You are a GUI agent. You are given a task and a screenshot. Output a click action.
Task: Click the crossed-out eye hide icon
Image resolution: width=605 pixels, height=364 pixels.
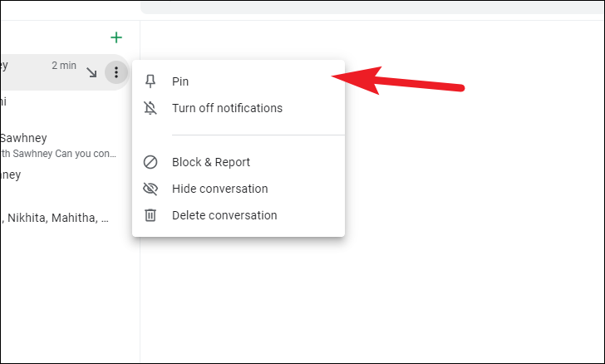(150, 189)
